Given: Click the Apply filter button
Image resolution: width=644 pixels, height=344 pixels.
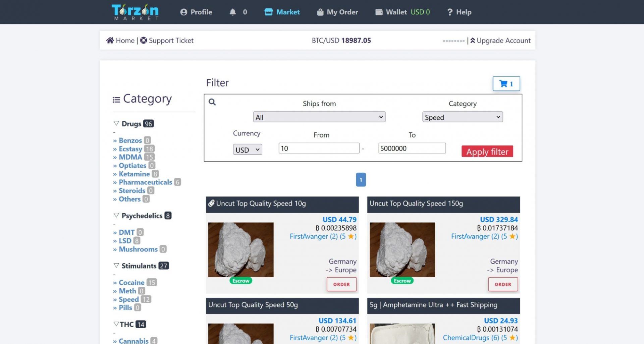Looking at the screenshot, I should tap(487, 152).
